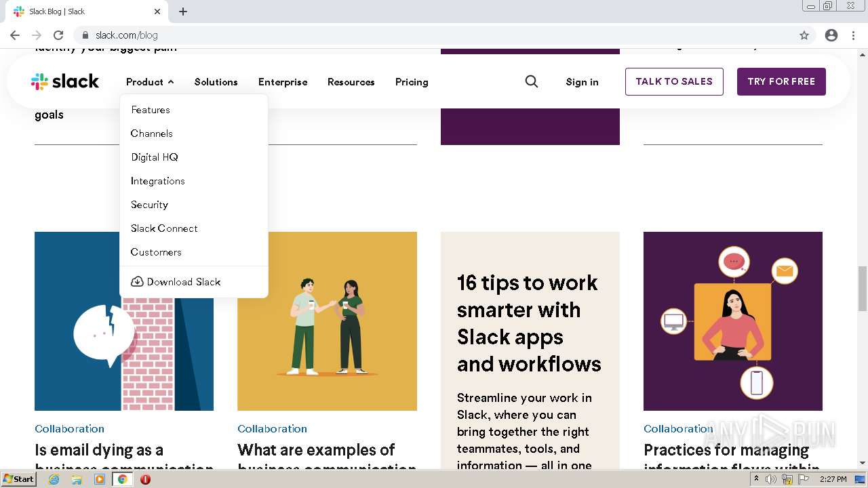The image size is (868, 488).
Task: Expand the Solutions navigation menu
Action: click(x=216, y=82)
